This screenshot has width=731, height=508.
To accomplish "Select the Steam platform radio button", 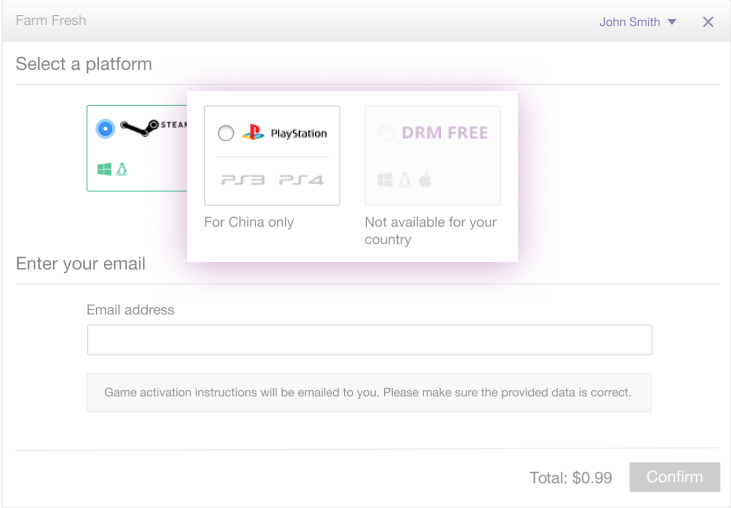I will point(105,129).
